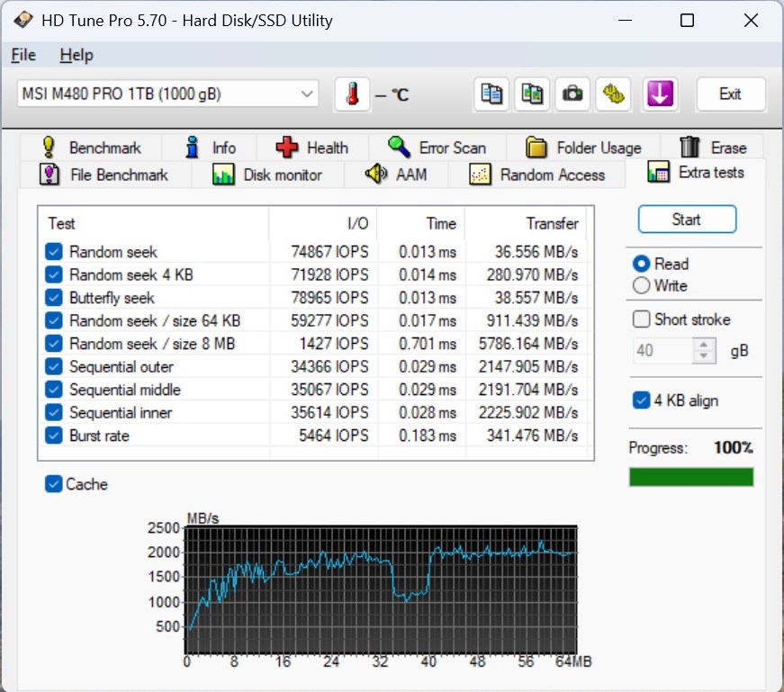
Task: Start the extra tests
Action: point(687,219)
